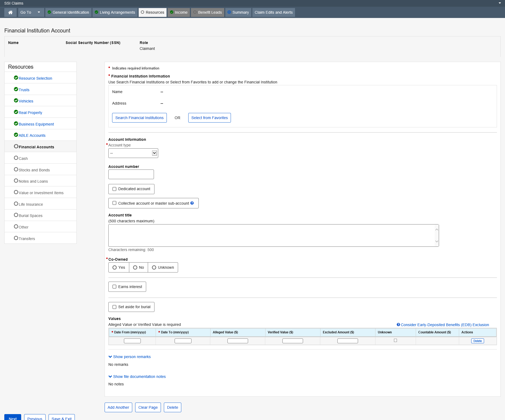Screen dimensions: 505x420
Task: Select Yes for Co-Owned
Action: click(x=115, y=267)
